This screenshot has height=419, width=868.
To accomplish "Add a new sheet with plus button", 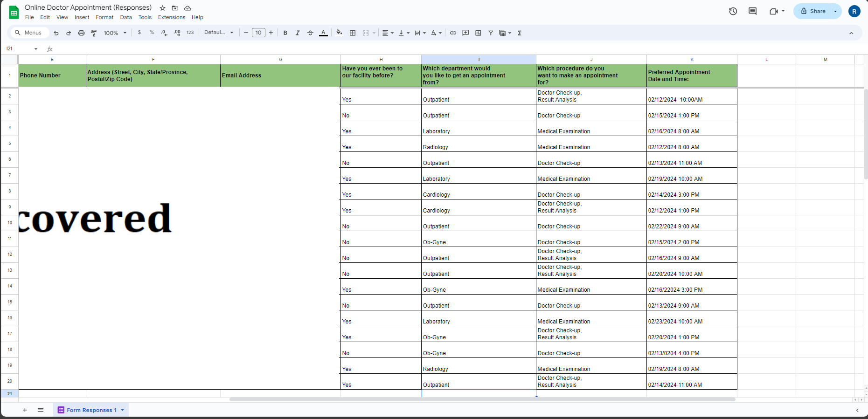I will tap(25, 410).
